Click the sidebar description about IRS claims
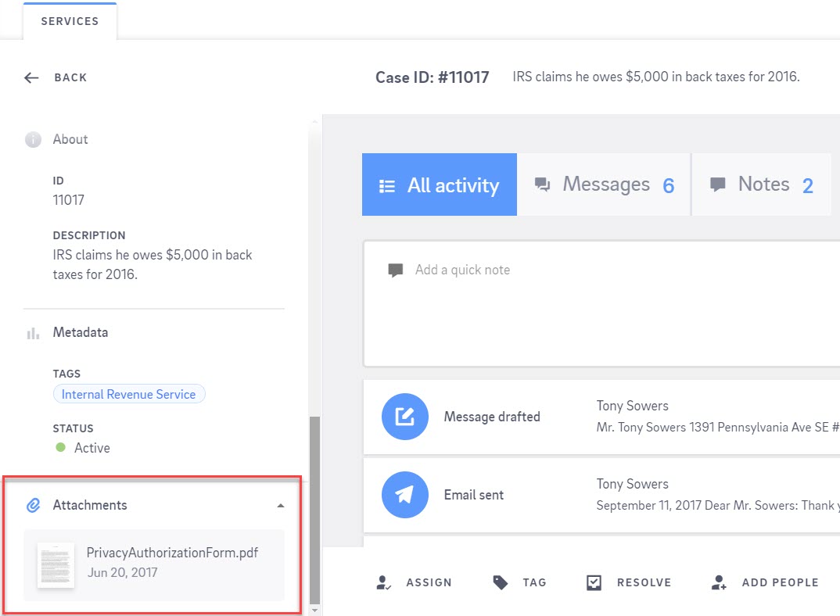The height and width of the screenshot is (616, 840). [x=153, y=264]
